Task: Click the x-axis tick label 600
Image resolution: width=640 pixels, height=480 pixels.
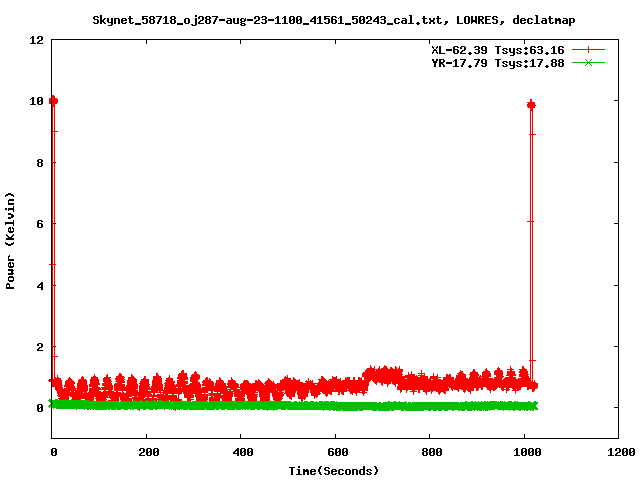Action: [x=337, y=452]
